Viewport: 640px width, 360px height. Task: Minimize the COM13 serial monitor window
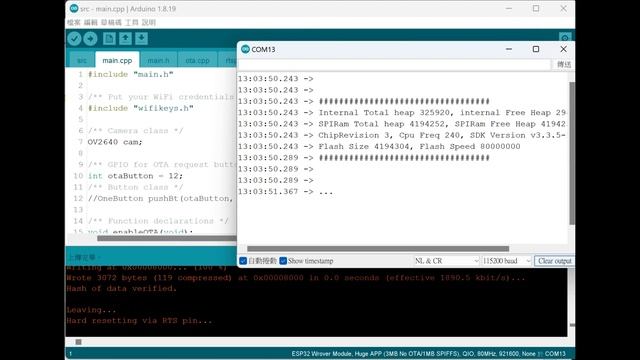509,49
